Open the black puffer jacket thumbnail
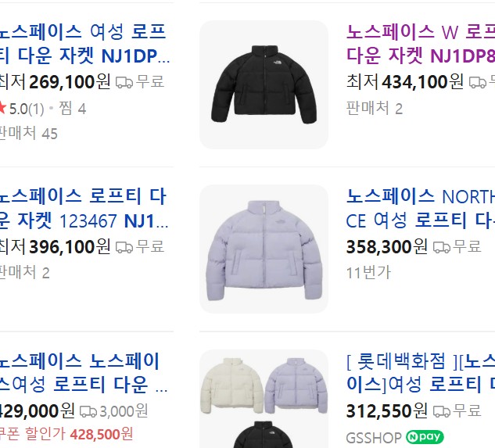The height and width of the screenshot is (448, 495). click(x=264, y=84)
